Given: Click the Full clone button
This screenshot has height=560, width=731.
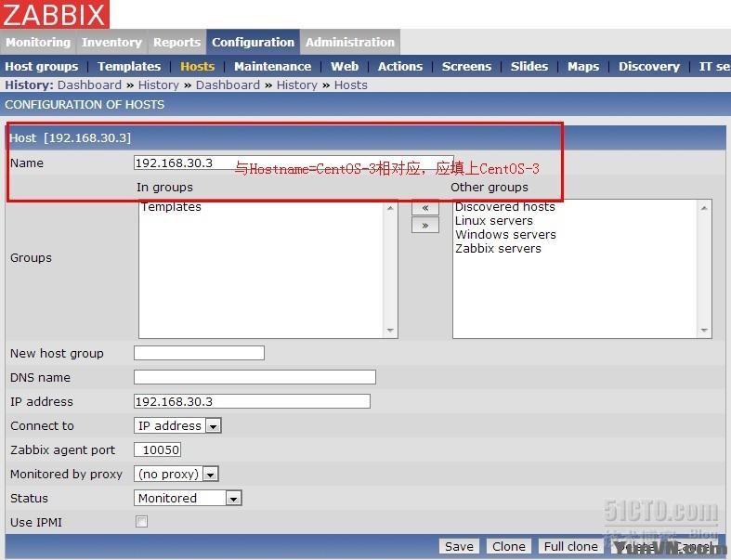Looking at the screenshot, I should point(570,546).
